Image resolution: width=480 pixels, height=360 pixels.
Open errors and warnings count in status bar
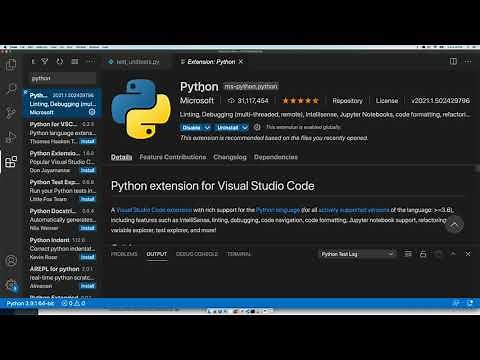click(x=73, y=303)
